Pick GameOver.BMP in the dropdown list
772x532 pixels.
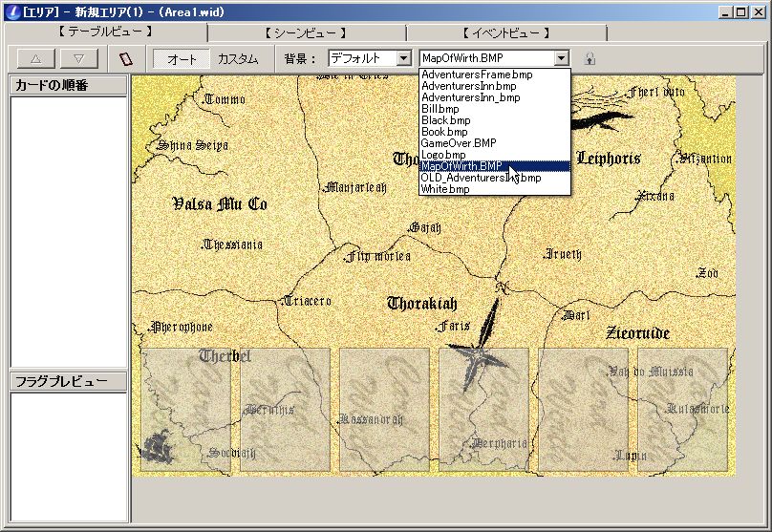[495, 143]
